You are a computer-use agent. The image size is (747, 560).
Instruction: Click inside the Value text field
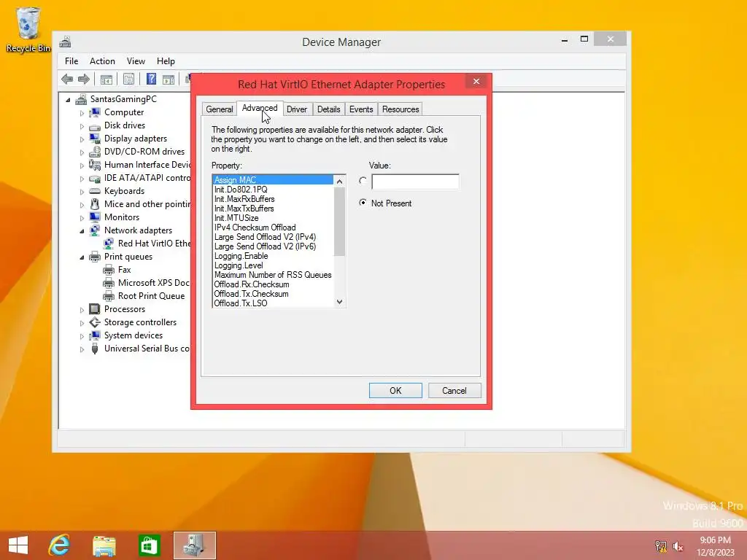[415, 182]
